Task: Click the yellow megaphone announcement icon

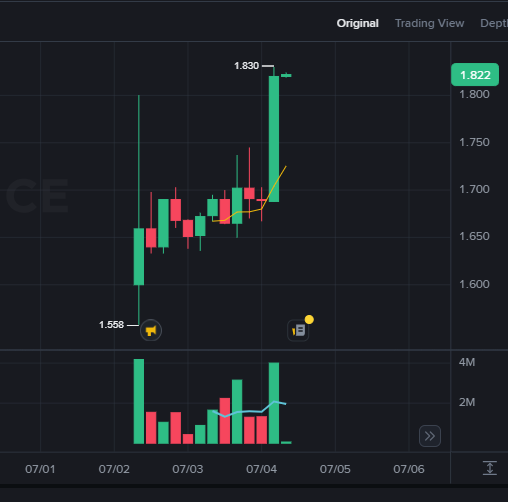Action: [x=151, y=330]
